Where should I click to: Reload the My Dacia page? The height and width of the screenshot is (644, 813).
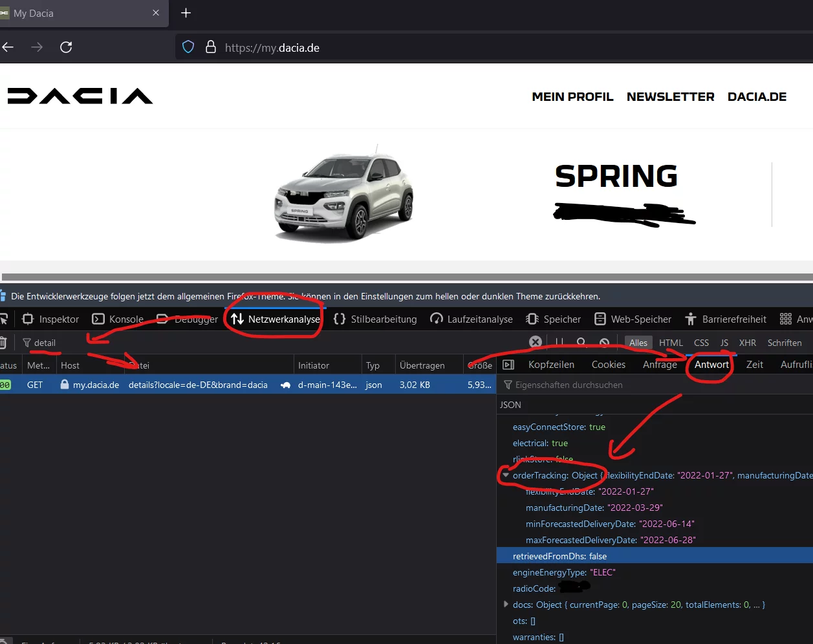coord(66,47)
